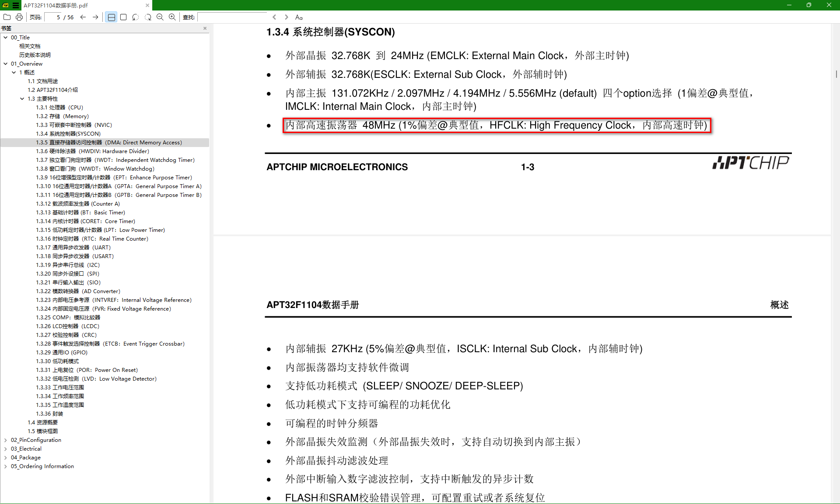This screenshot has height=504, width=840.
Task: Close the bookmarks sidebar panel
Action: tap(205, 28)
